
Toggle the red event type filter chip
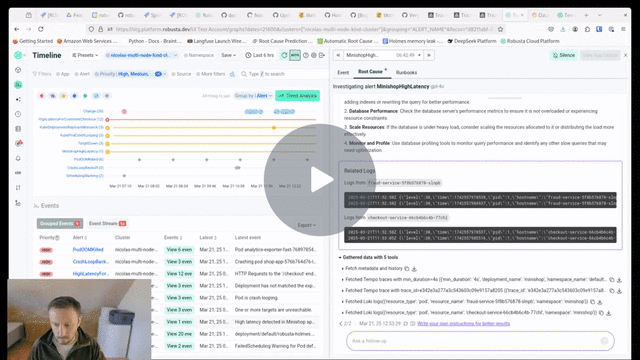pos(42,96)
